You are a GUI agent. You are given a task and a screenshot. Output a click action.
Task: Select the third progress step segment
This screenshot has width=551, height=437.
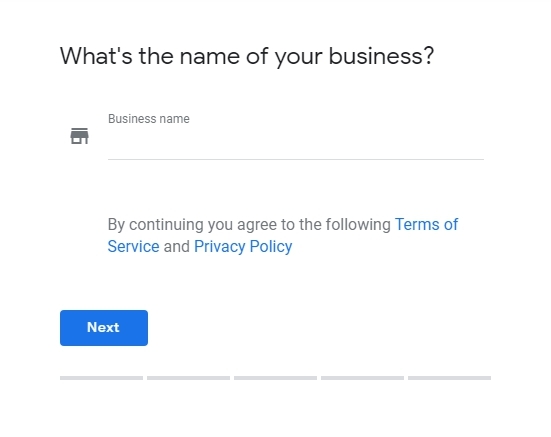[275, 378]
